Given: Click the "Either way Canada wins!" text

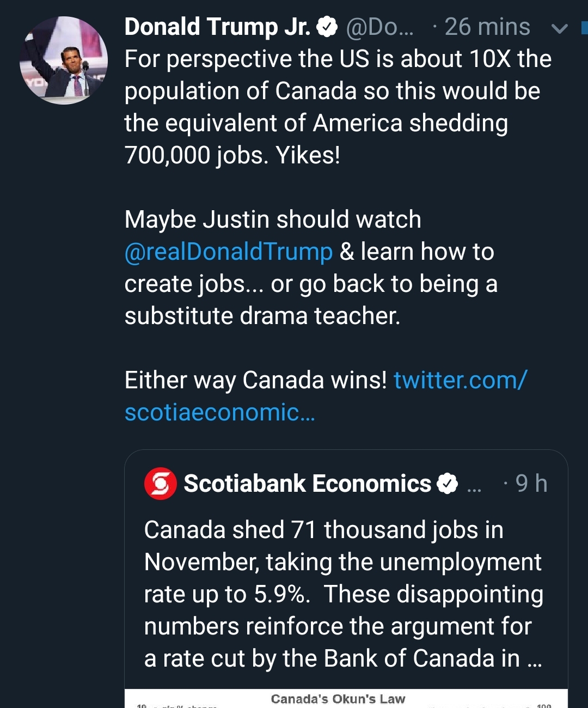Looking at the screenshot, I should tap(255, 380).
